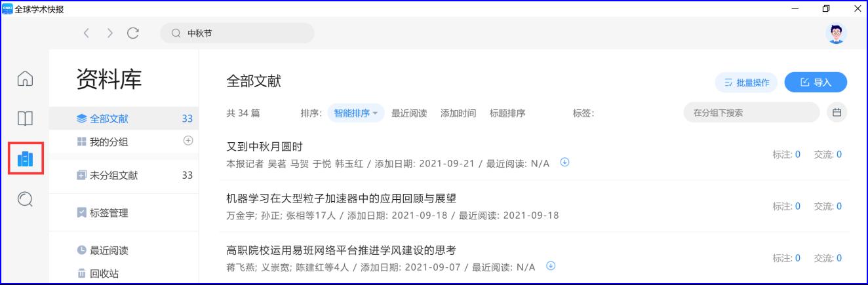Click 交流 count for 机器学习 article
868x285 pixels.
[828, 206]
